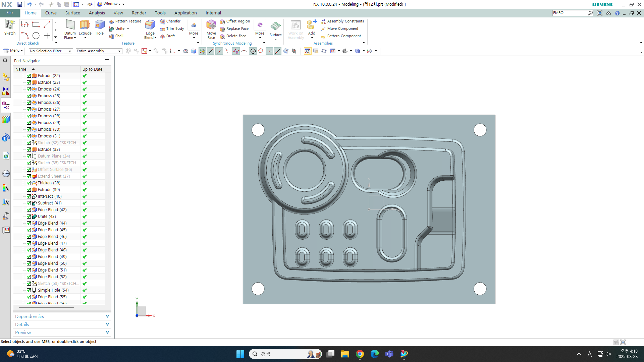Click the Chamfer tool
Image resolution: width=644 pixels, height=362 pixels.
173,21
